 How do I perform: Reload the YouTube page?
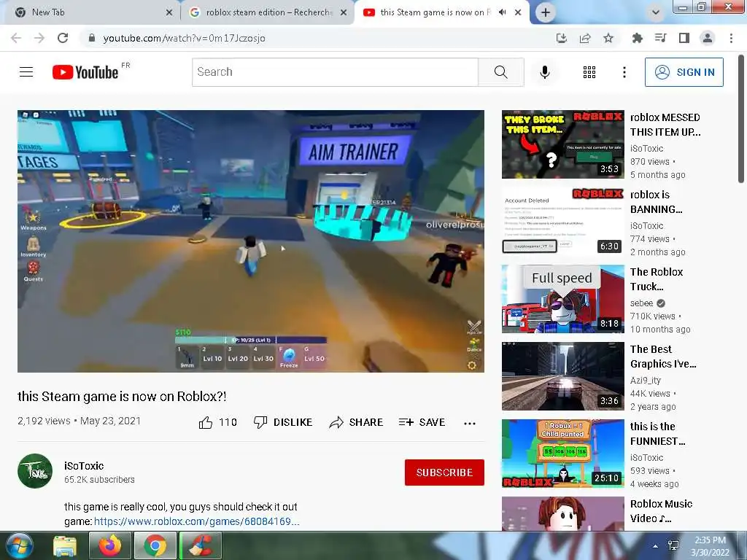63,38
